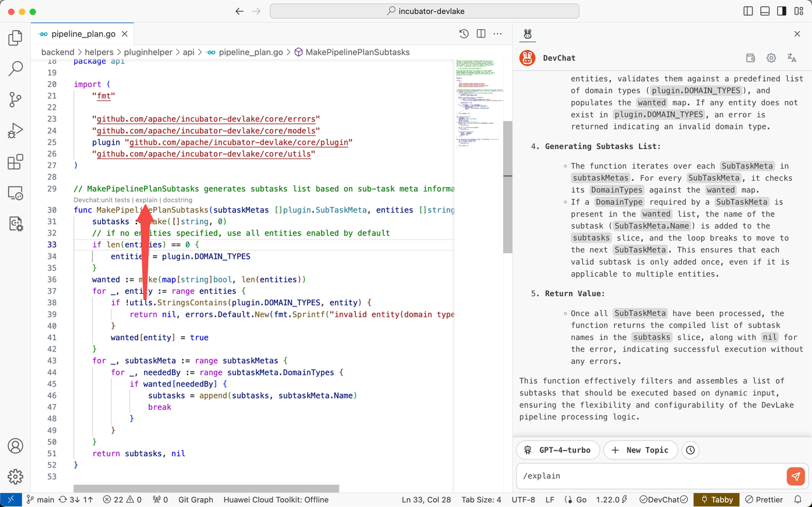Open DevChat history clock button

click(x=690, y=450)
